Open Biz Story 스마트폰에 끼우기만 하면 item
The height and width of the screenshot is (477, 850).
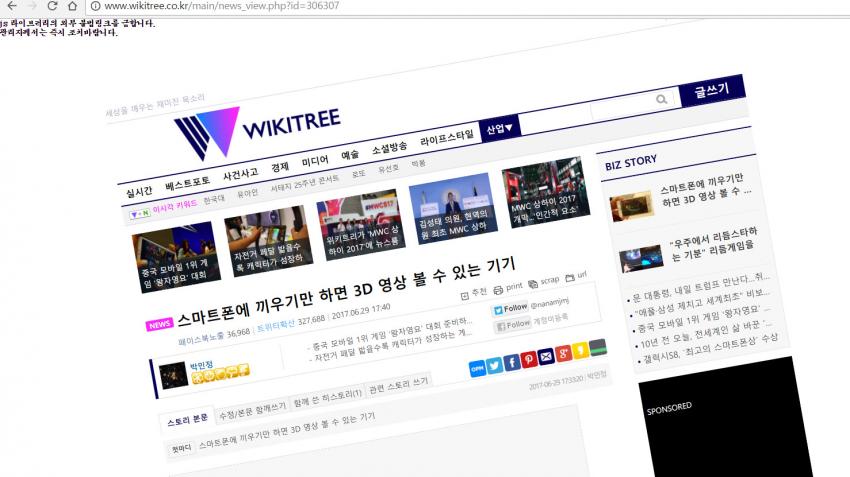(x=684, y=198)
